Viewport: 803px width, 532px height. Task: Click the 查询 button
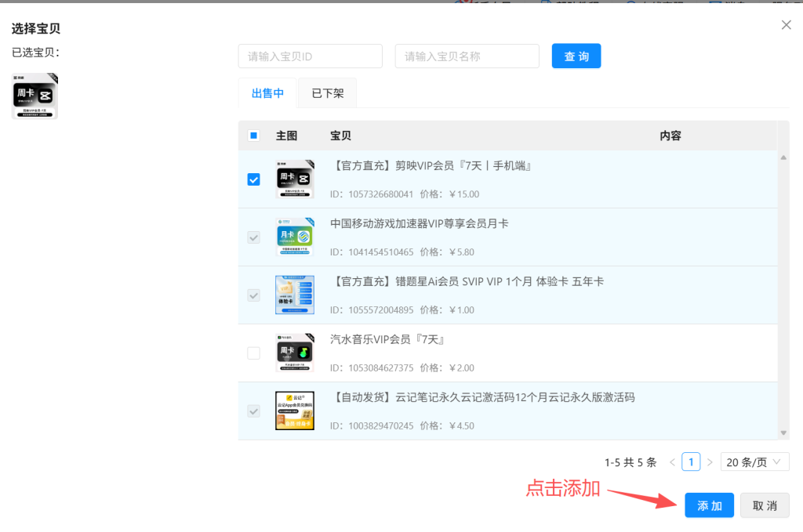pos(576,56)
